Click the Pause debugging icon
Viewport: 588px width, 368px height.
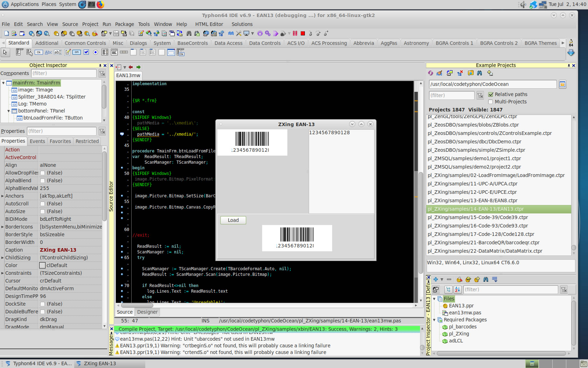coord(295,33)
